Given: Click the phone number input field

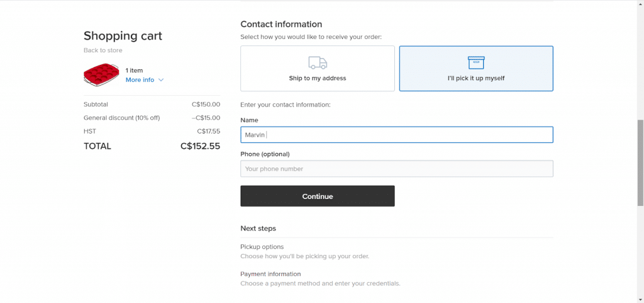Looking at the screenshot, I should 397,169.
